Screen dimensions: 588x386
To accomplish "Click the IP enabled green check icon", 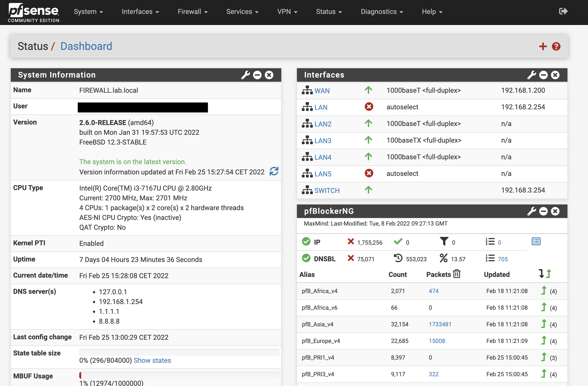I will coord(306,241).
